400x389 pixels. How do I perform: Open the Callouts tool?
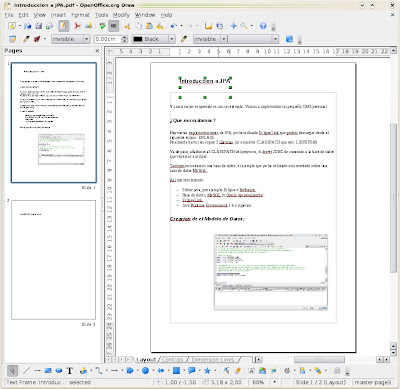click(192, 370)
